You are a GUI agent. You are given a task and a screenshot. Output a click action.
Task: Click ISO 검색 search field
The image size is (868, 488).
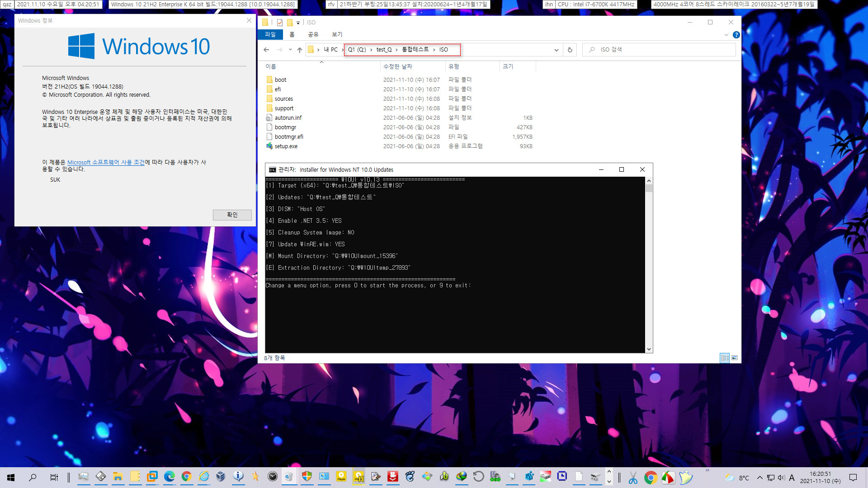pos(660,50)
